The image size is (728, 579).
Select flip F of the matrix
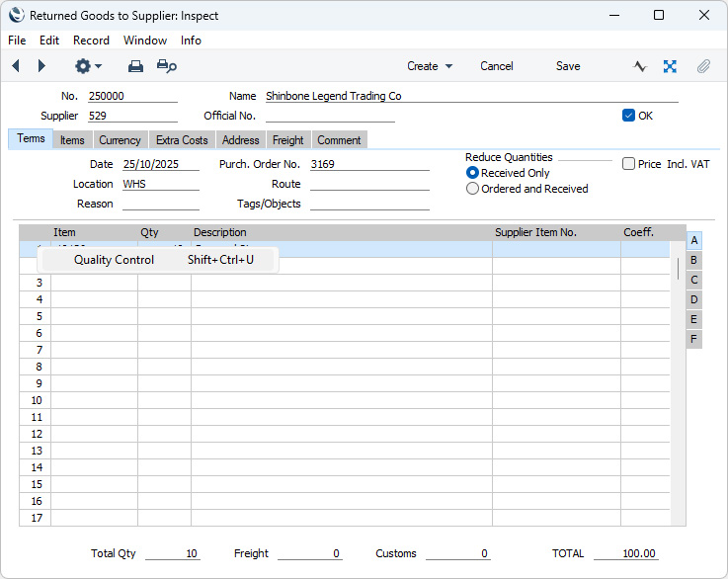tap(694, 339)
